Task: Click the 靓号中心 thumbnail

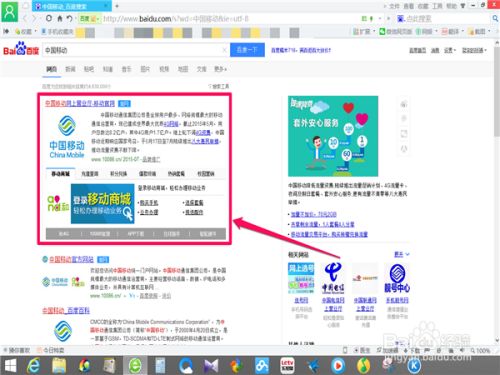Action: 397,278
